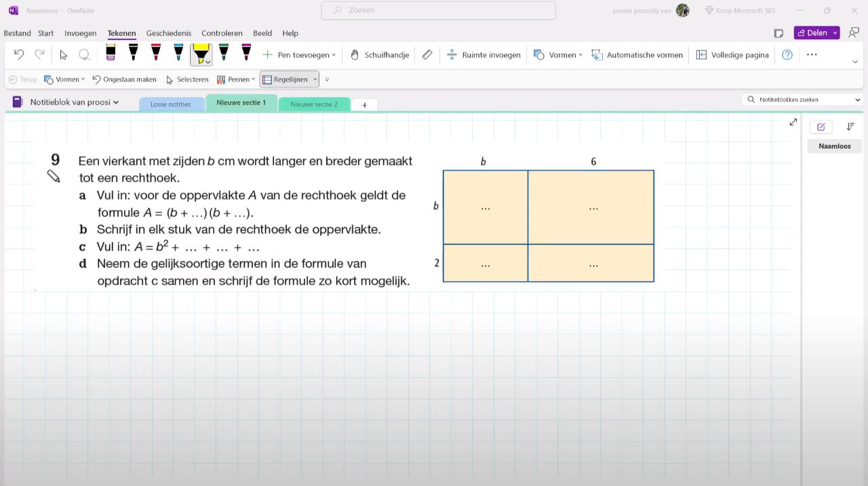This screenshot has height=486, width=868.
Task: Open the Nieuwe sectie 2 tab
Action: pos(314,104)
